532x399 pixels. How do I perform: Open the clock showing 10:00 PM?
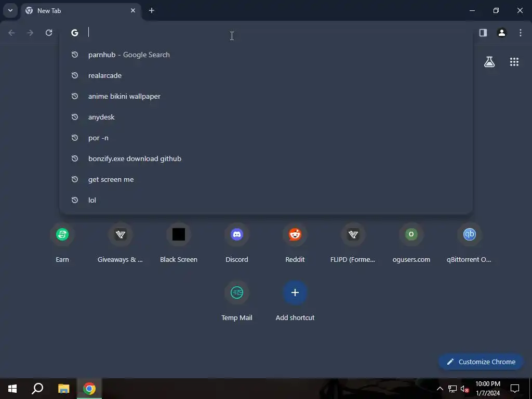(487, 389)
